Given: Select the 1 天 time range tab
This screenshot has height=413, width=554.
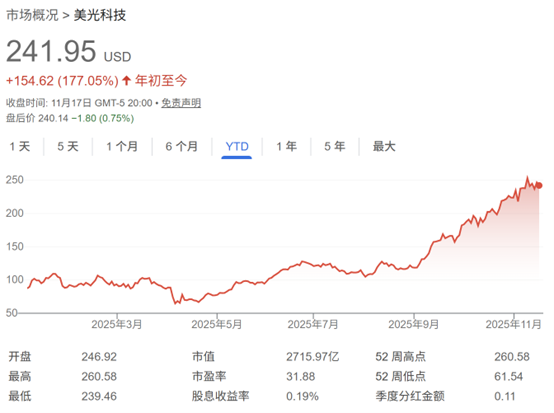Looking at the screenshot, I should tap(20, 146).
